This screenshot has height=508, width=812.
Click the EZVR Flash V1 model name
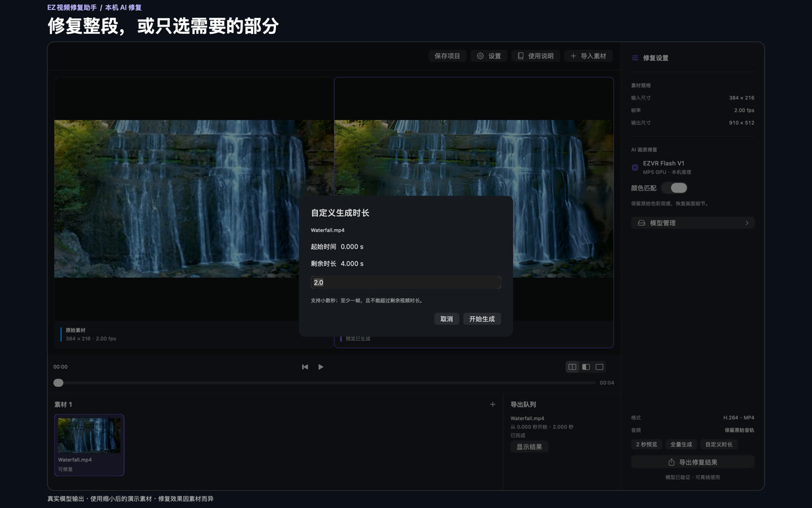tap(664, 163)
